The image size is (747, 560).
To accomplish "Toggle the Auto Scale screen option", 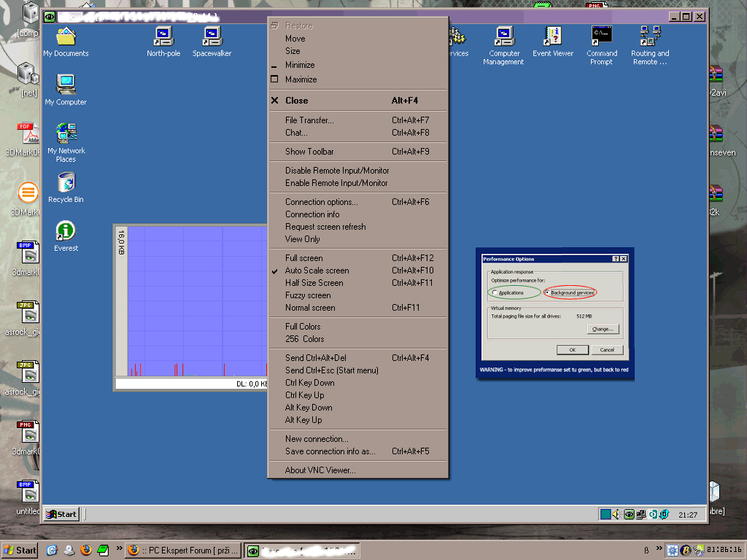I will pos(317,271).
